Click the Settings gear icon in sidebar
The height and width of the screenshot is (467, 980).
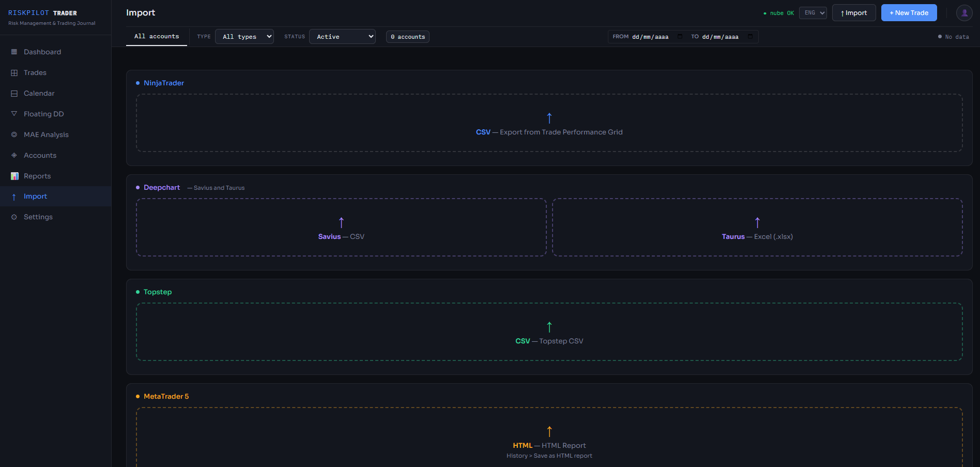(x=14, y=217)
